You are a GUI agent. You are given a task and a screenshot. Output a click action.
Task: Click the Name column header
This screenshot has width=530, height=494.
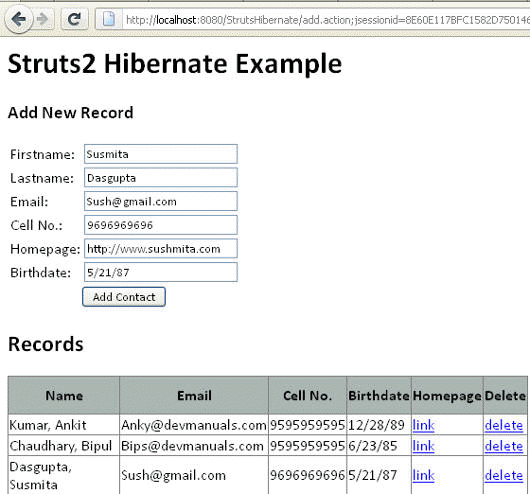(x=64, y=396)
